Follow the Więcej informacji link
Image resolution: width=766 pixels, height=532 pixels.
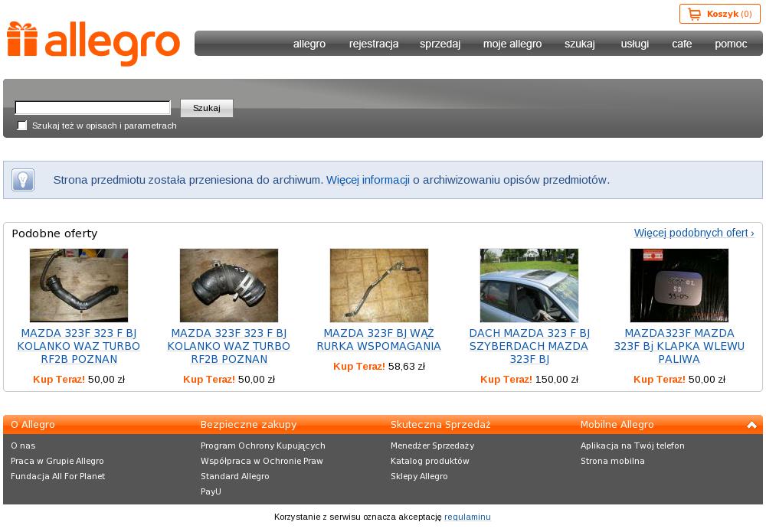click(x=368, y=180)
